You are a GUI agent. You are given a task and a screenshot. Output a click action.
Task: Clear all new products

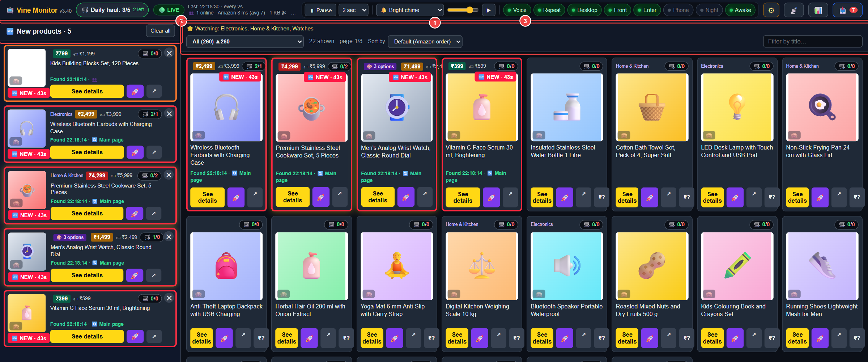pyautogui.click(x=160, y=31)
